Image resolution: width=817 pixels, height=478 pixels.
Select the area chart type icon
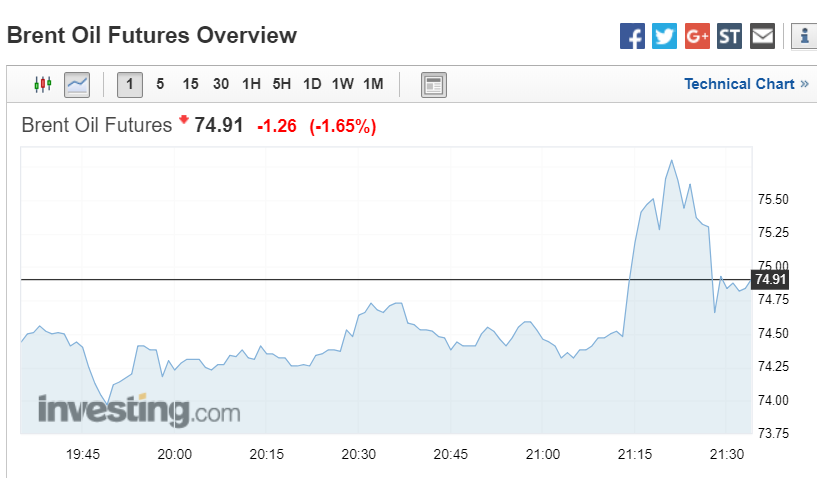tap(77, 84)
